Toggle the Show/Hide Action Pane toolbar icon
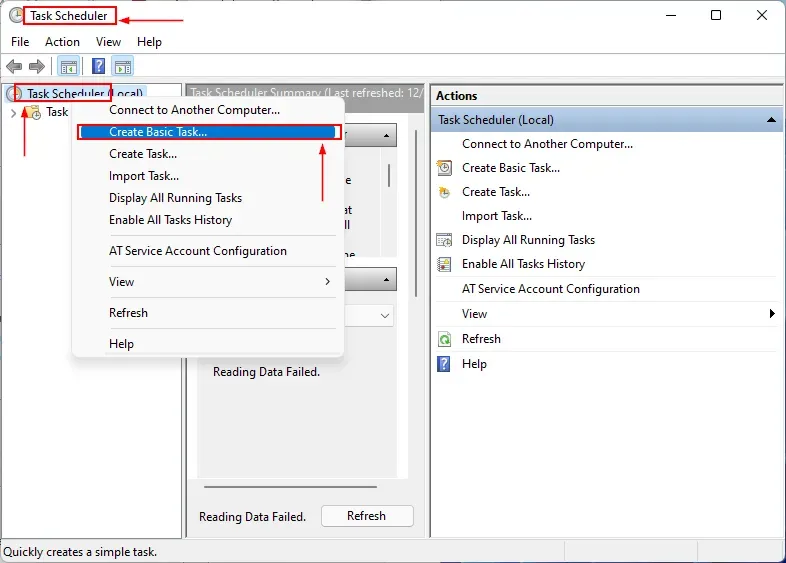This screenshot has height=563, width=786. click(x=123, y=67)
